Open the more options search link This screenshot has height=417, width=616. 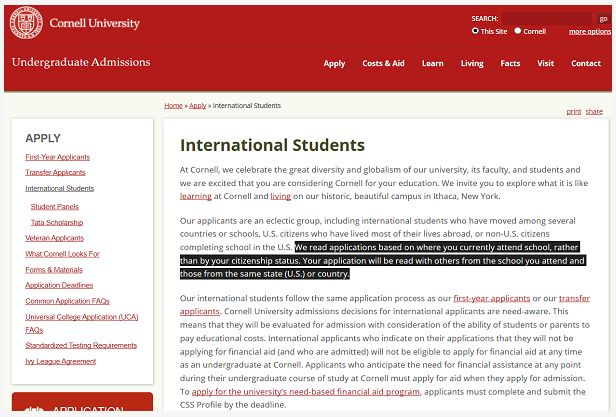pos(590,31)
